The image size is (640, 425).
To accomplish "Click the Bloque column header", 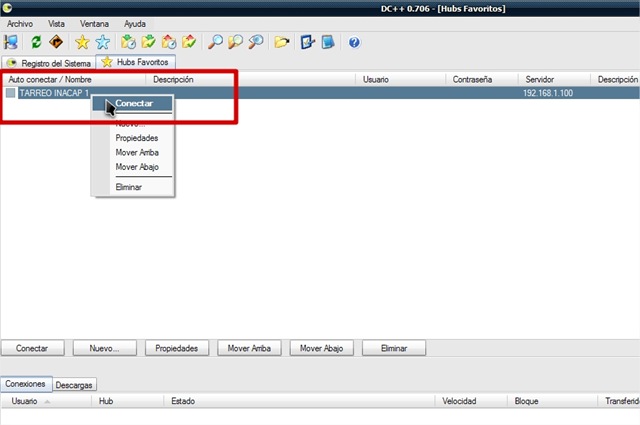I will [x=552, y=401].
